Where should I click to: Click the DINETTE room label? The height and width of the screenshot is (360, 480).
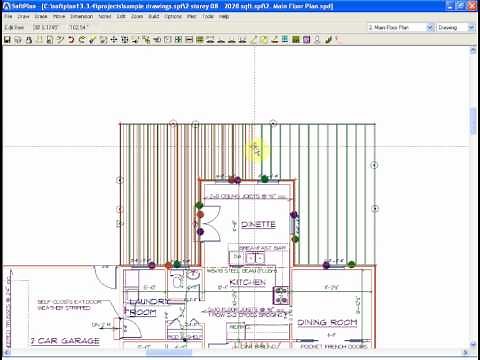258,225
